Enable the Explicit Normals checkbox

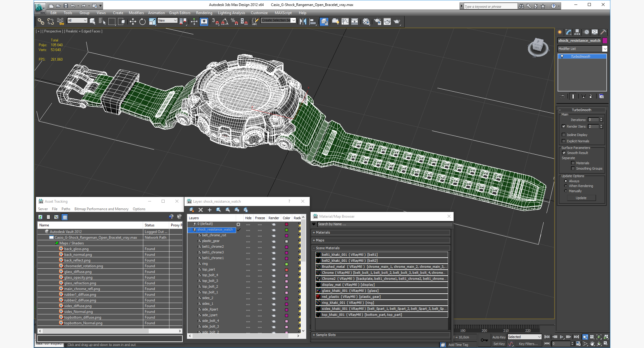coord(564,141)
